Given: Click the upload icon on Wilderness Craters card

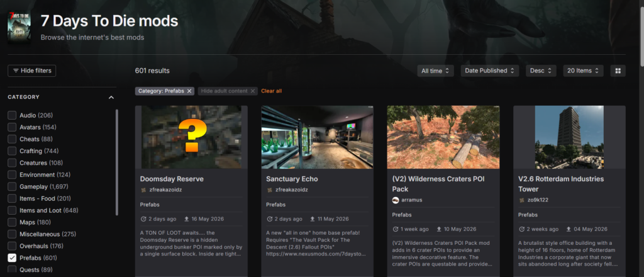Looking at the screenshot, I should coord(439,229).
